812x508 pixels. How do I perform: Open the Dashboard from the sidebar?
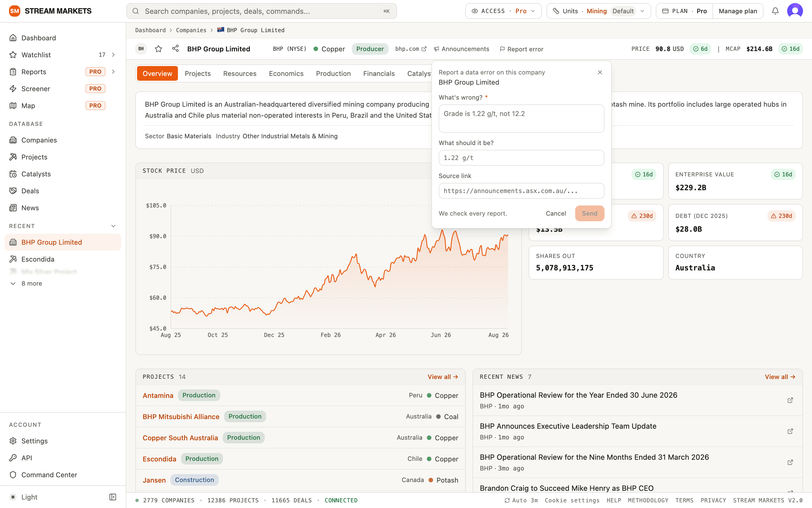coord(63,38)
